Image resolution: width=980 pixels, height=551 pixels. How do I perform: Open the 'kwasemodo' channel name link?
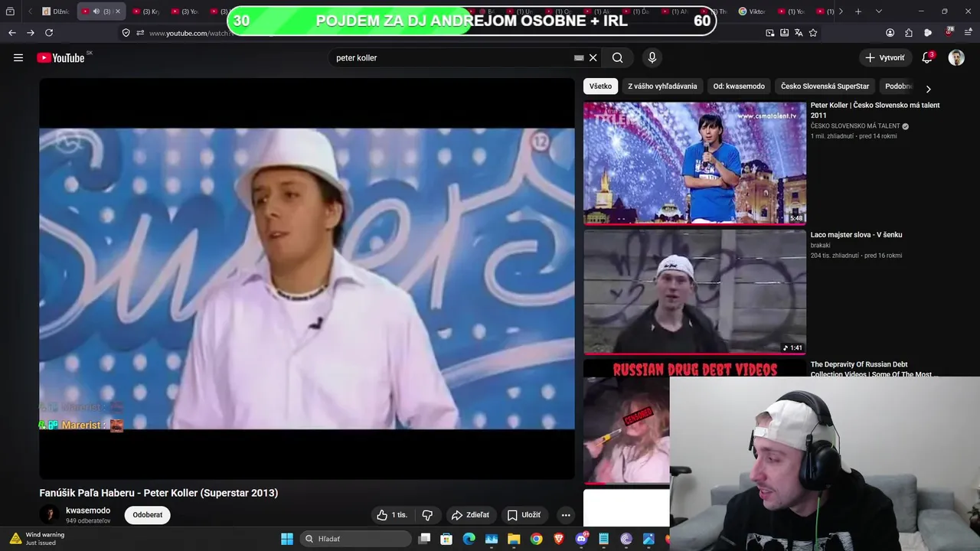coord(88,510)
